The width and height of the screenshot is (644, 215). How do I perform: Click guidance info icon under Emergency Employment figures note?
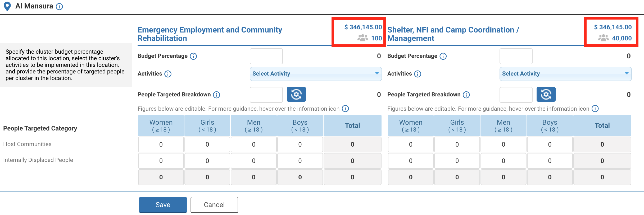coord(345,109)
